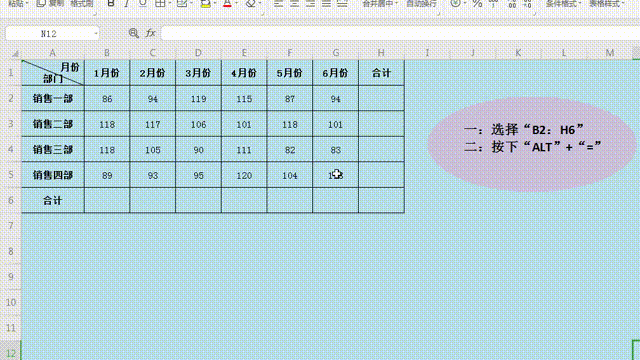Screen dimensions: 640x360
Task: Apply the cell borders tool
Action: (160, 3)
